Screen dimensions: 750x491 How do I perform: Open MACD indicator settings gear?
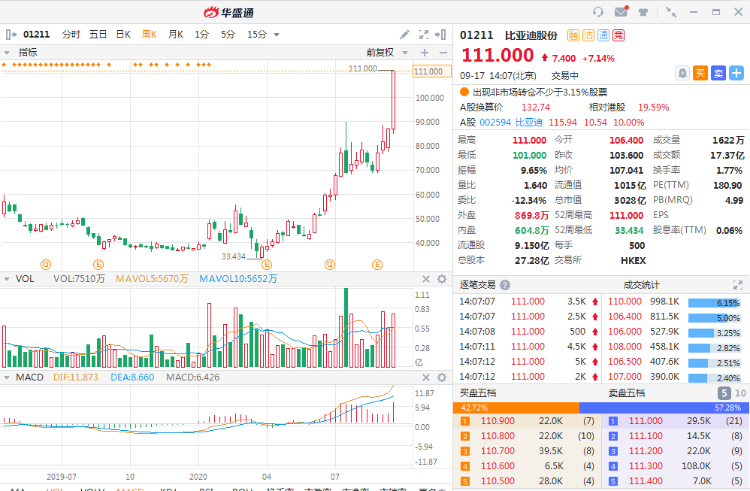(x=442, y=377)
